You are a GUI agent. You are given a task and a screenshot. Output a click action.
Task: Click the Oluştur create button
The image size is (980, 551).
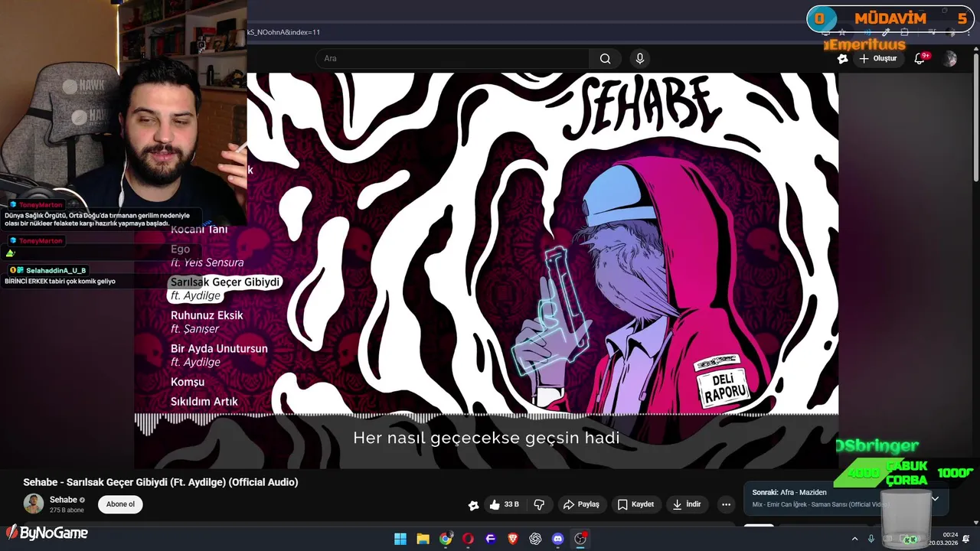click(877, 59)
